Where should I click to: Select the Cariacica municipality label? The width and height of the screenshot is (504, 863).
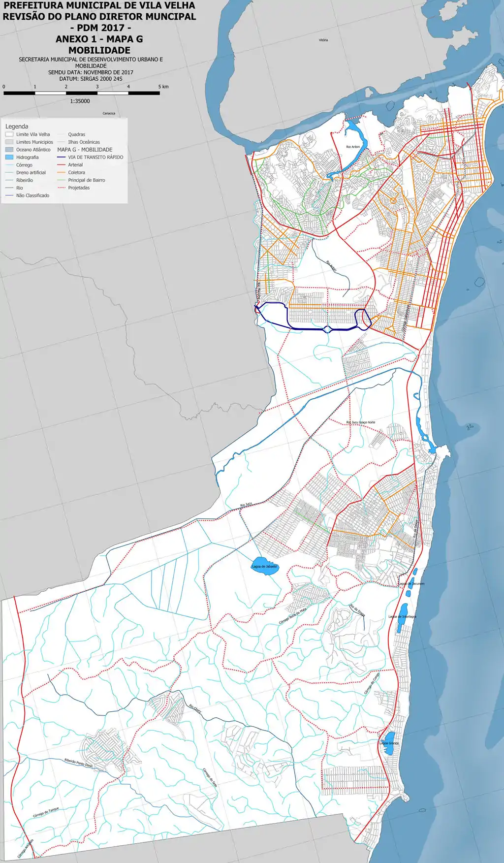click(109, 113)
